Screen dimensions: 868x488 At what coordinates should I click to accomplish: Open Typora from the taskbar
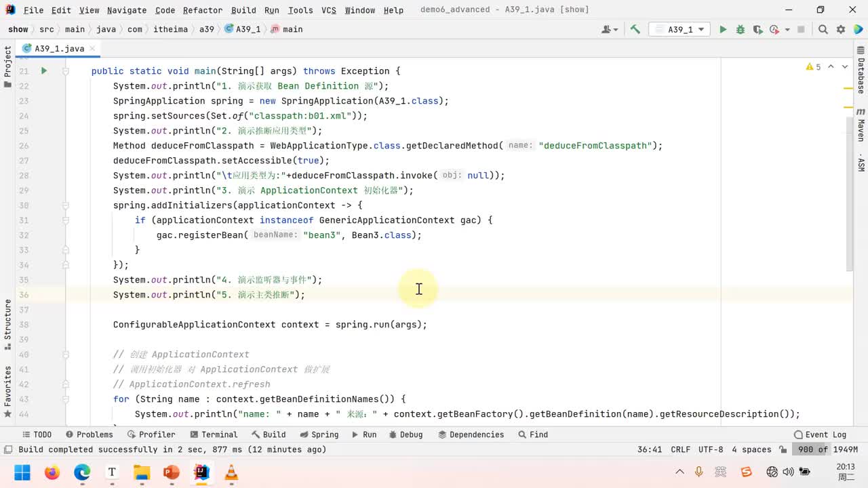tap(112, 472)
